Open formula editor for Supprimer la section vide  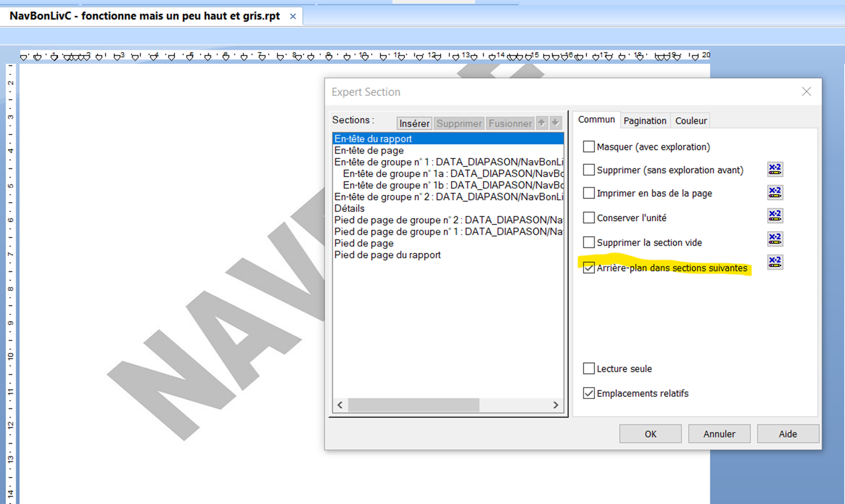tap(775, 239)
